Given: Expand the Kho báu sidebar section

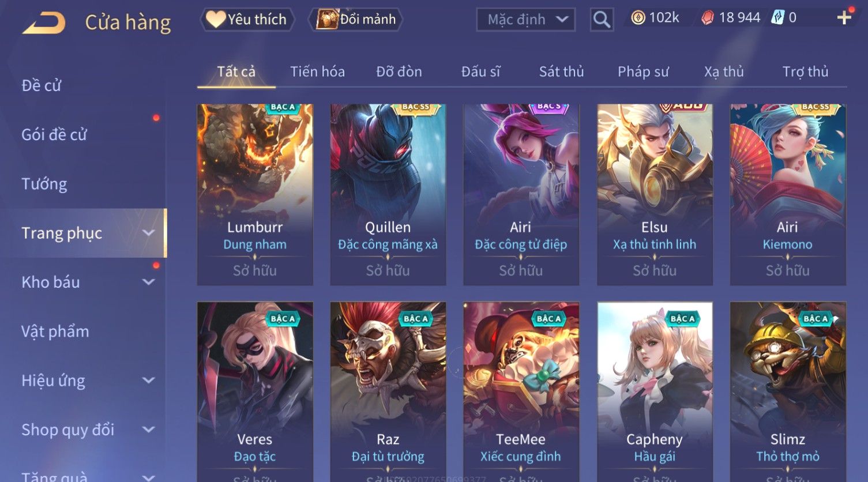Looking at the screenshot, I should point(149,282).
